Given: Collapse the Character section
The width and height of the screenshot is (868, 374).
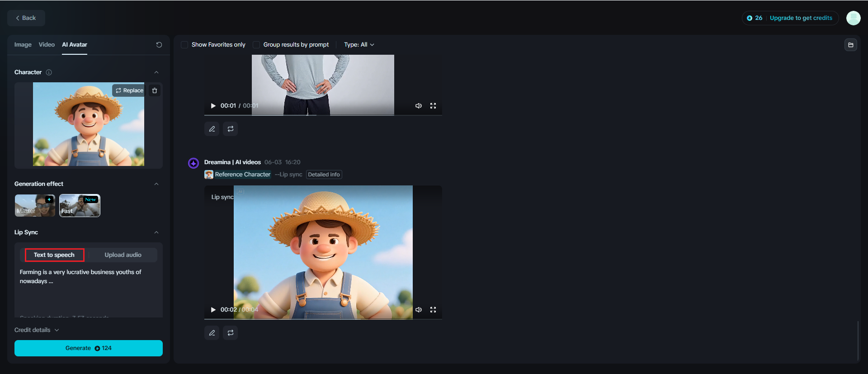Looking at the screenshot, I should pyautogui.click(x=156, y=72).
